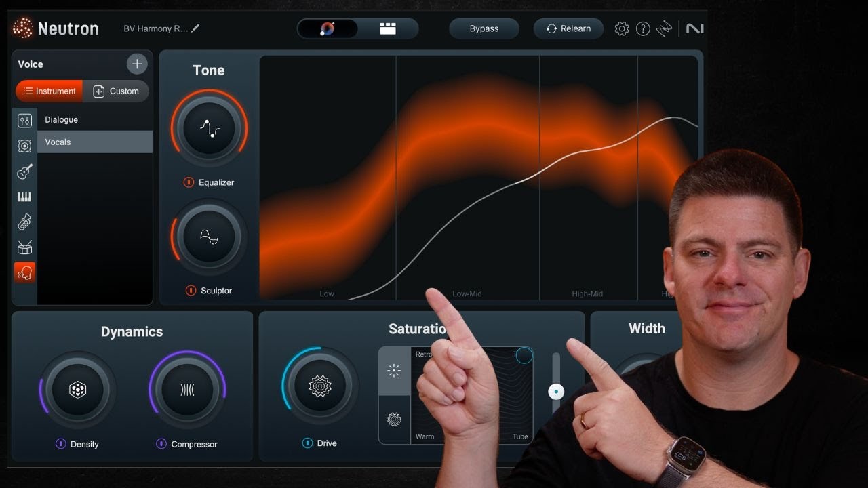The width and height of the screenshot is (868, 488).
Task: Click the Bypass button
Action: (x=484, y=28)
